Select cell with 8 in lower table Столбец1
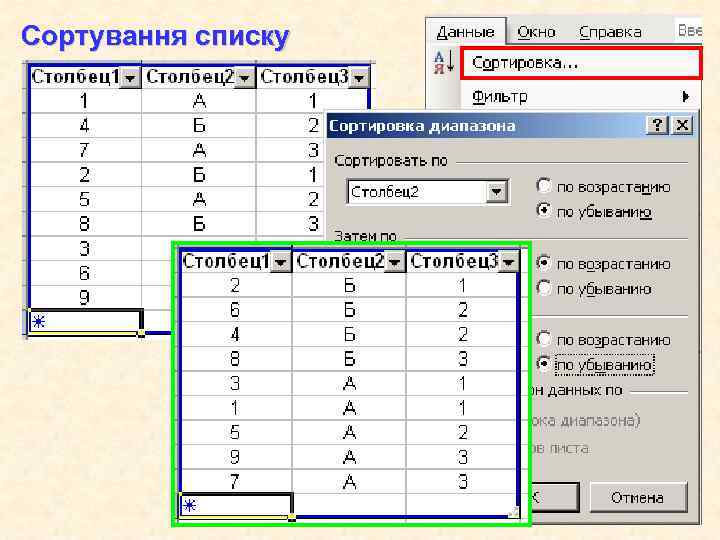 [236, 358]
